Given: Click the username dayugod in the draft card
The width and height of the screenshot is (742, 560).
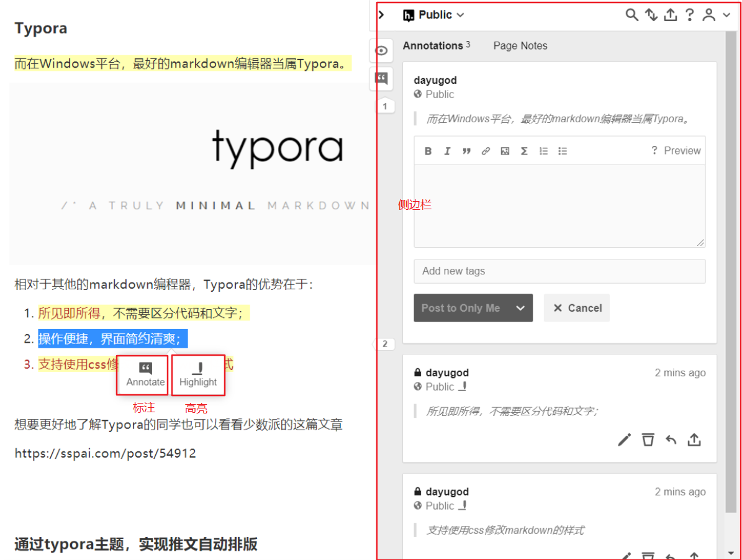Looking at the screenshot, I should (435, 80).
